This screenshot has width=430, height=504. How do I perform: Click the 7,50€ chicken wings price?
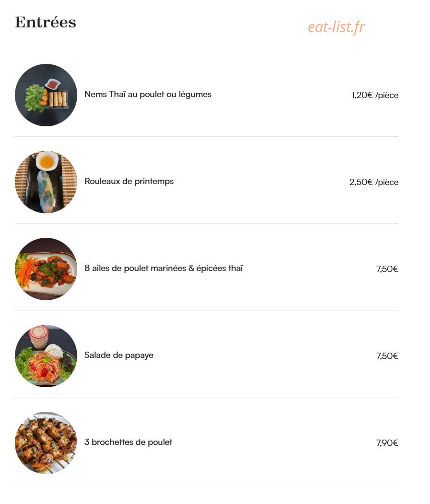point(387,269)
